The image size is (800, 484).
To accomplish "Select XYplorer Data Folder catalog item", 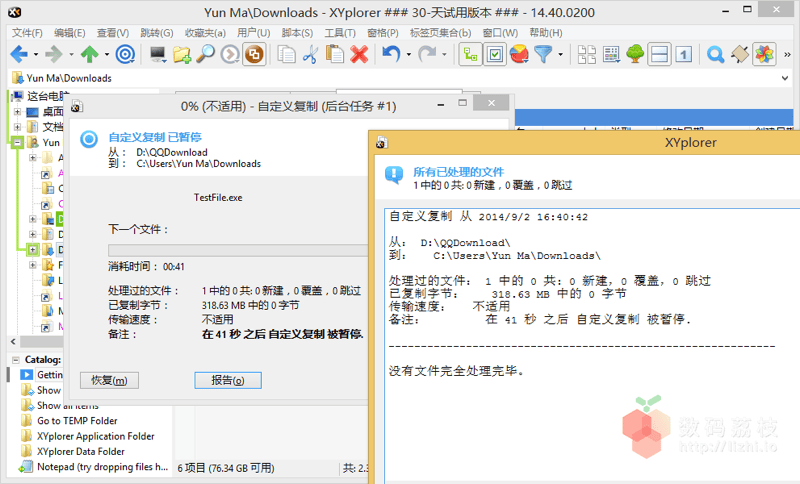I will 80,451.
